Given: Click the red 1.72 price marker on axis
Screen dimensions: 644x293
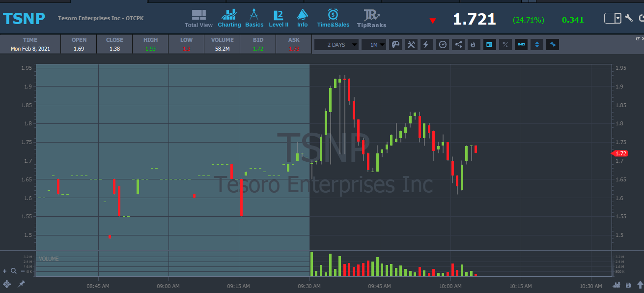Looking at the screenshot, I should coord(619,153).
